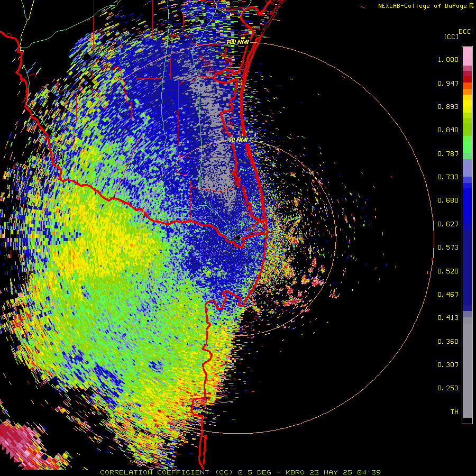This screenshot has height=476, width=476.
Task: Click the [CC] units label
Action: point(452,36)
